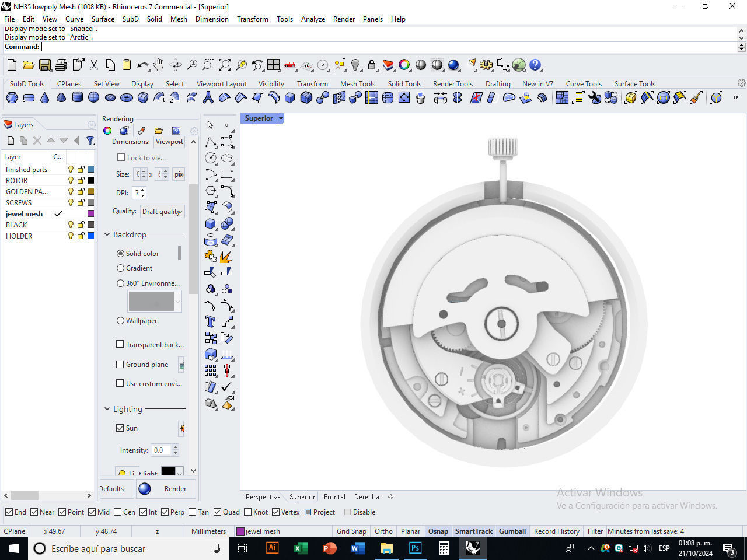Click the Zoom window icon

pyautogui.click(x=208, y=65)
